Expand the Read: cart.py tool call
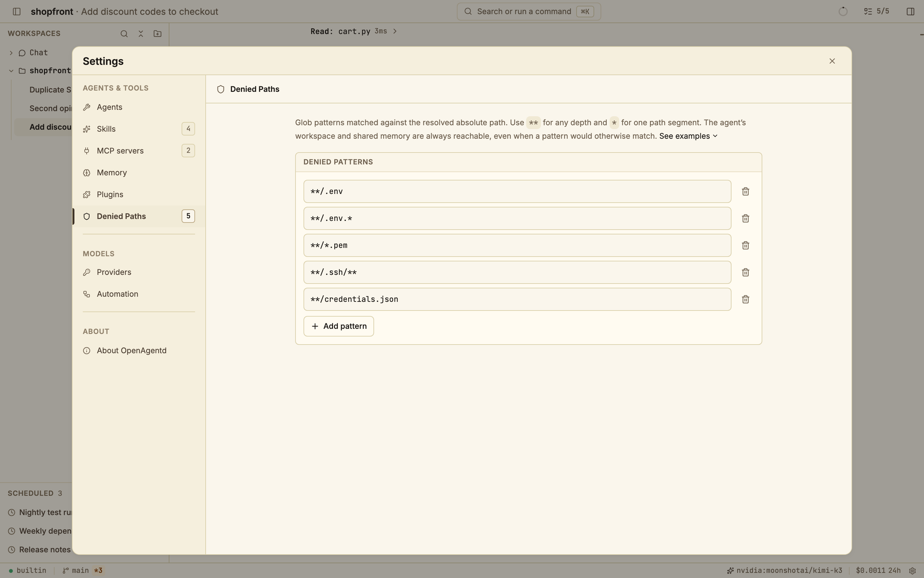Viewport: 924px width, 578px height. [354, 31]
